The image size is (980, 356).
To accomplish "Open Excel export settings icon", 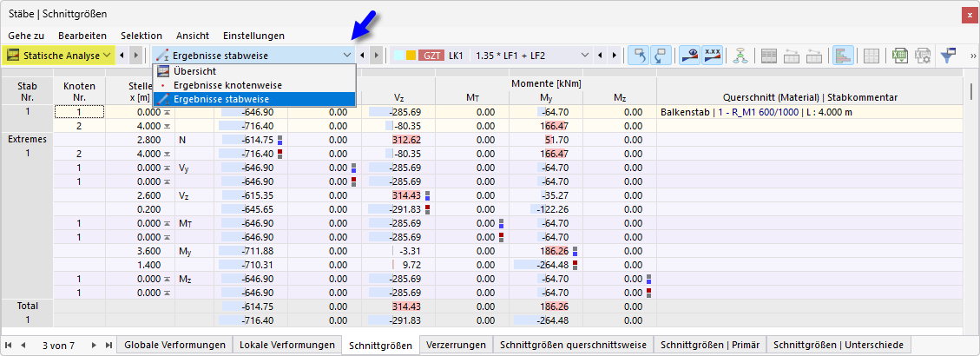I will (923, 55).
